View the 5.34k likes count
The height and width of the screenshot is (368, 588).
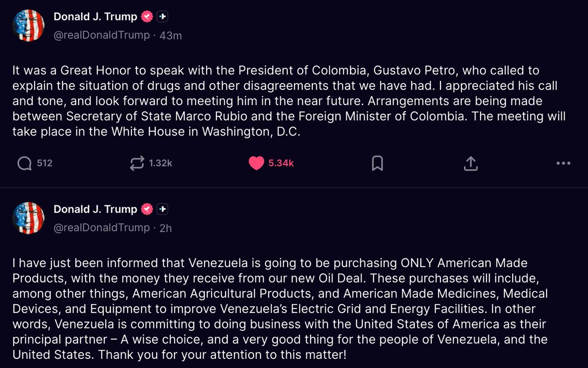(x=281, y=163)
